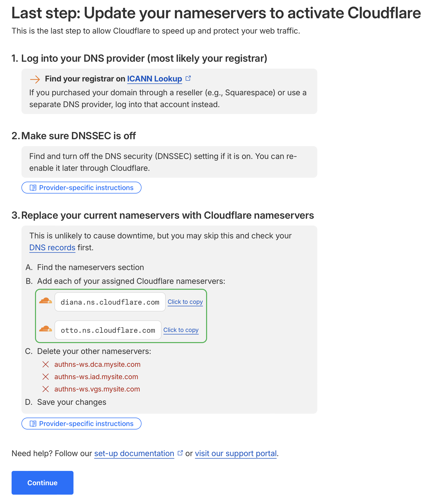Click external link icon after set-up documentation

(180, 453)
